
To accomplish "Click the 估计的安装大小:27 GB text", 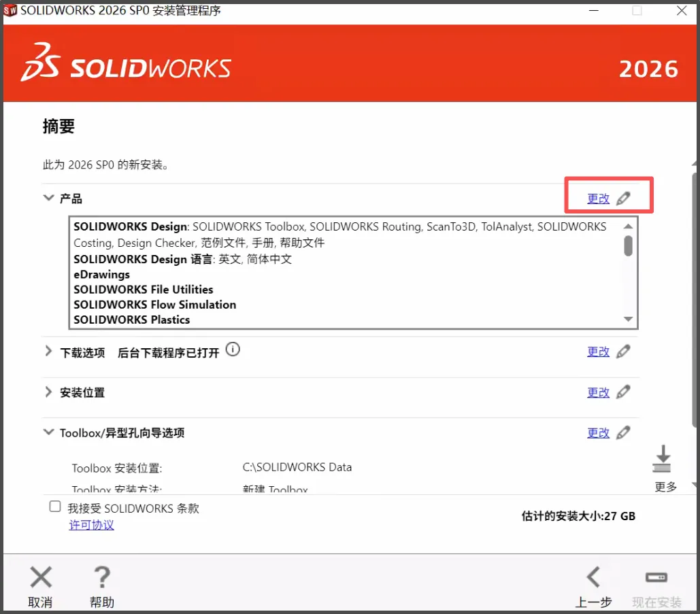I will tap(578, 516).
